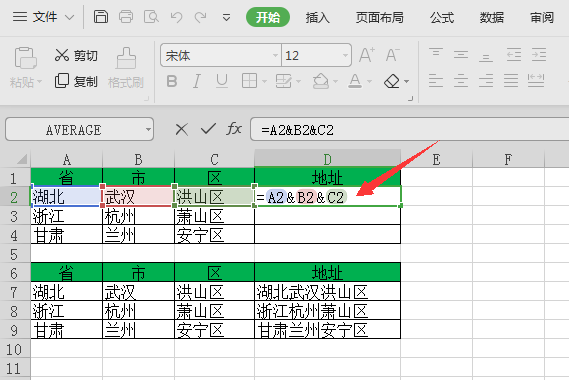Toggle bold formatting
This screenshot has width=569, height=380.
tap(172, 81)
